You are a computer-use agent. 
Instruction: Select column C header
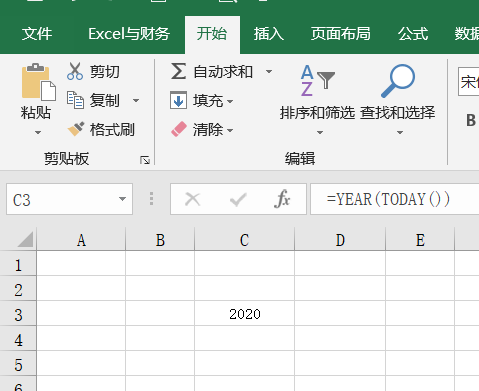pyautogui.click(x=244, y=240)
